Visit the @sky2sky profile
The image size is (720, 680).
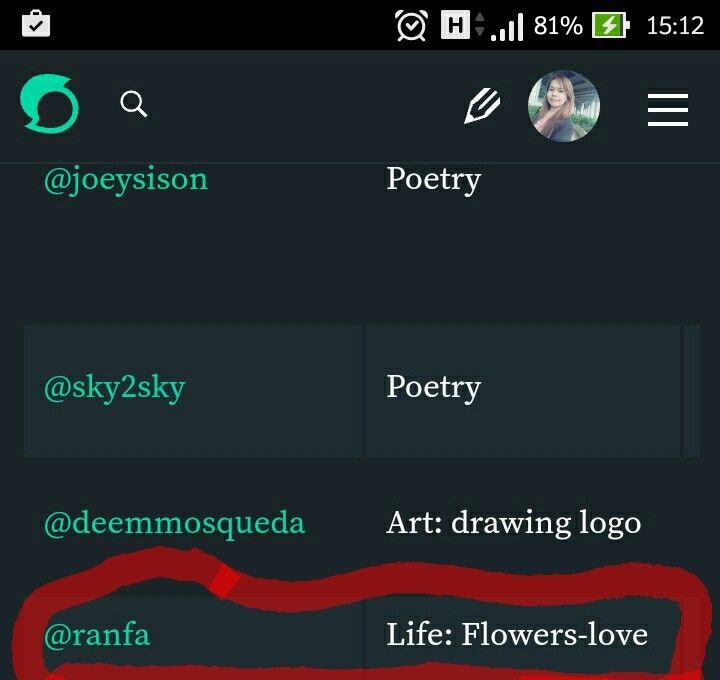pyautogui.click(x=114, y=388)
